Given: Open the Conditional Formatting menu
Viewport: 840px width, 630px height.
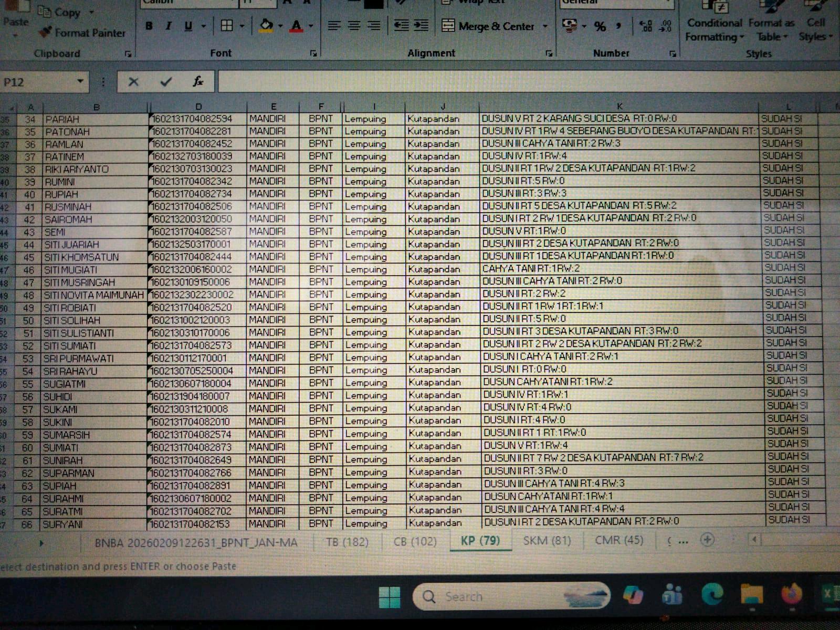Looking at the screenshot, I should pyautogui.click(x=714, y=23).
